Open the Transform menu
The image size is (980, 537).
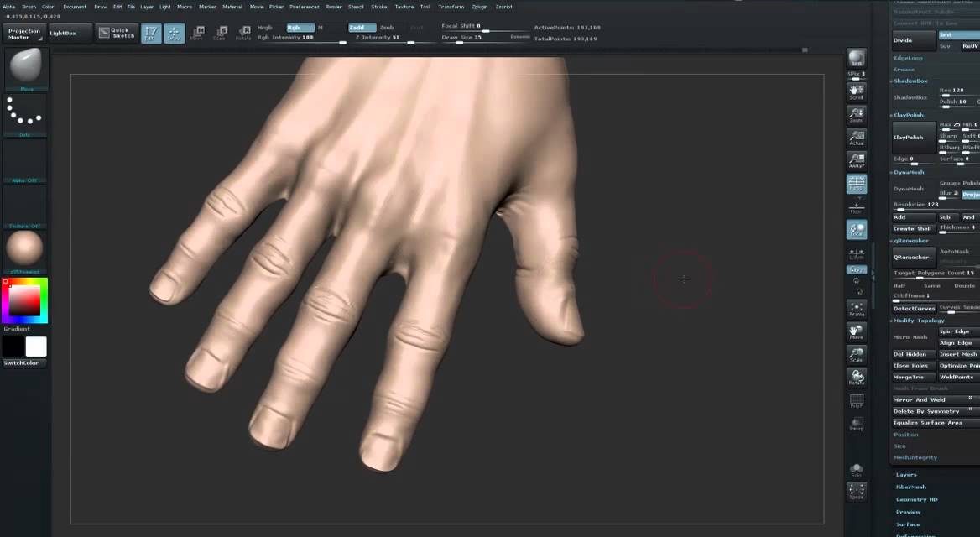(x=451, y=7)
